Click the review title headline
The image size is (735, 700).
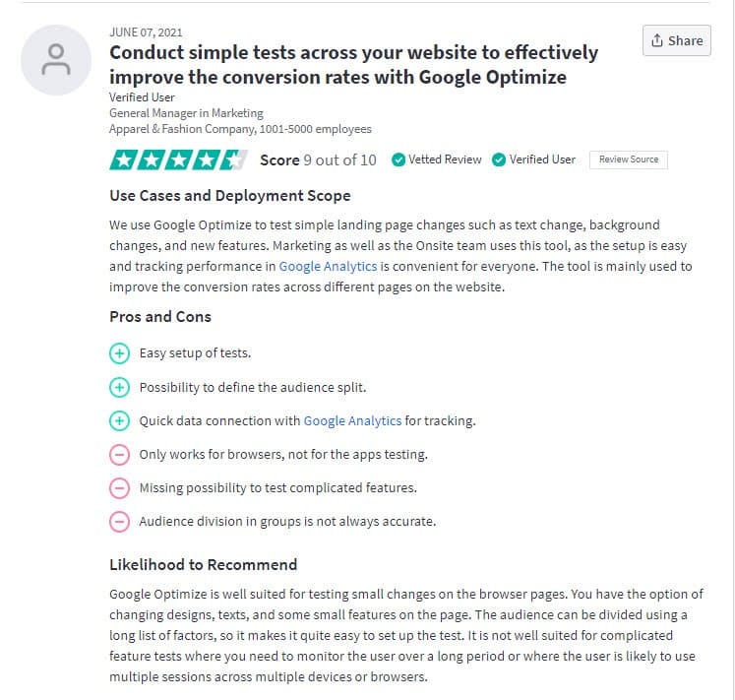353,65
